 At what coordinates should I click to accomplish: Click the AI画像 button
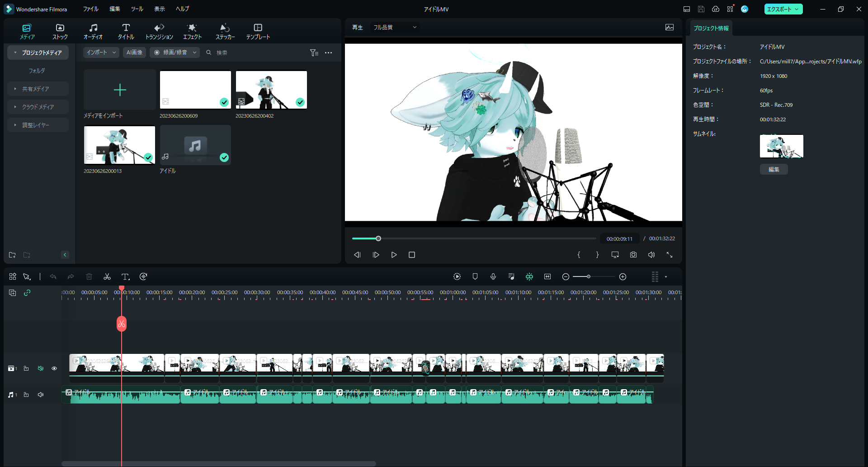pyautogui.click(x=134, y=52)
